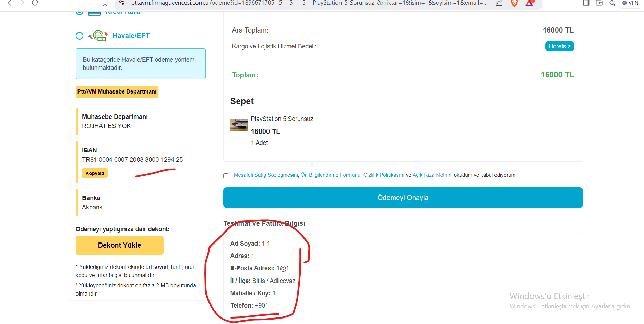Click the Mahalle / Köy: 1 line
The image size is (644, 324).
click(253, 293)
